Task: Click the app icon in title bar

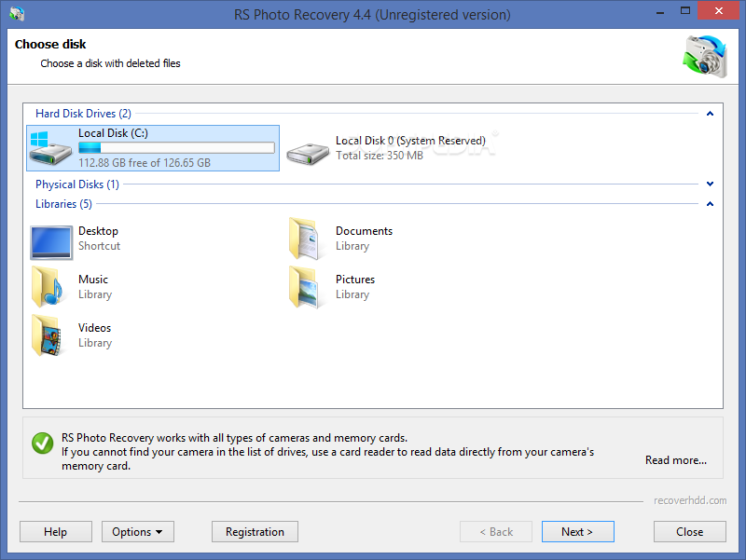Action: pyautogui.click(x=17, y=14)
